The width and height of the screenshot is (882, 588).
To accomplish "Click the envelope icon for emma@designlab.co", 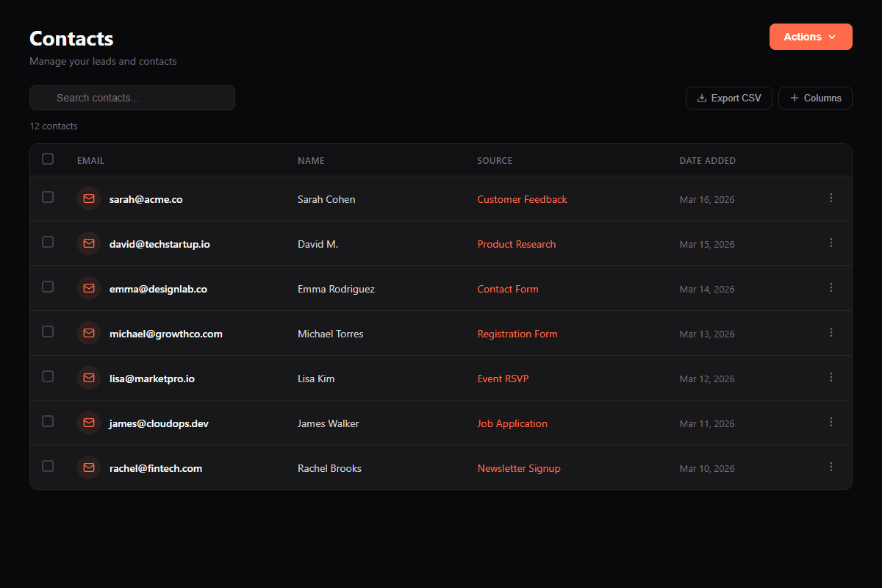I will pos(88,288).
